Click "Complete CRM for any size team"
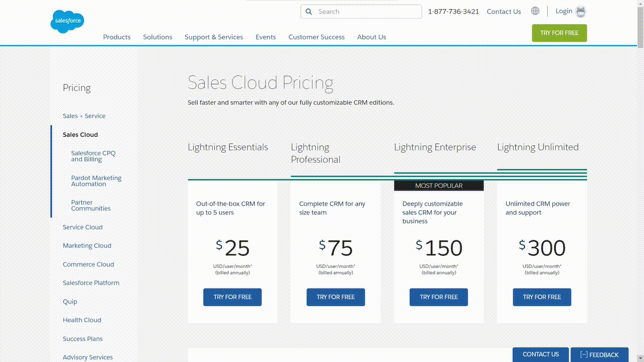This screenshot has height=362, width=644. (x=332, y=208)
